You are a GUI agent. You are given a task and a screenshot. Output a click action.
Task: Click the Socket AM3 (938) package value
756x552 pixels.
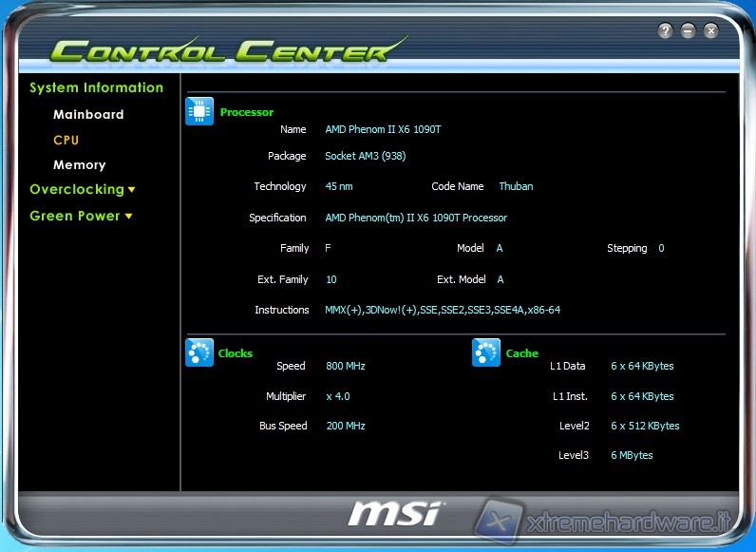[x=365, y=156]
